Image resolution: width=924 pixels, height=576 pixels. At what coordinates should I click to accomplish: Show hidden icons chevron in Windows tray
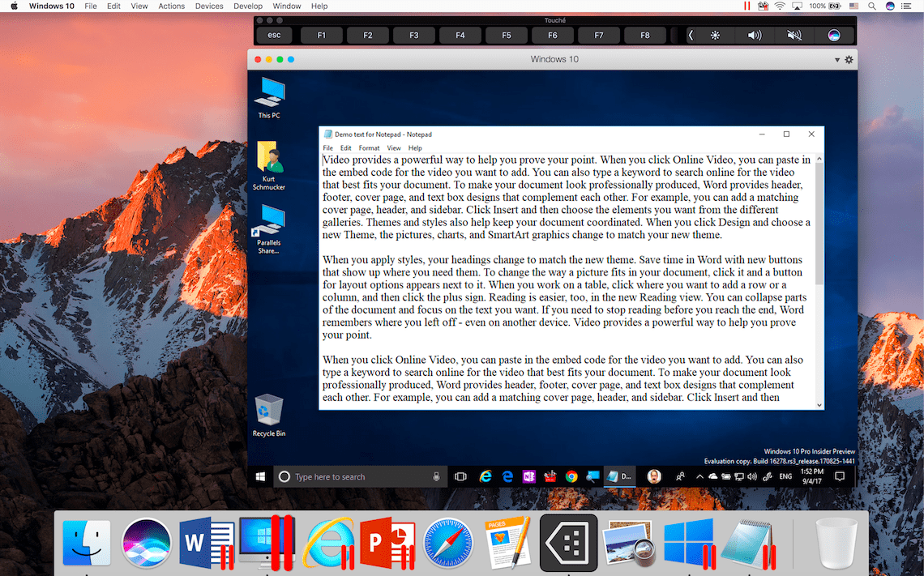coord(699,477)
